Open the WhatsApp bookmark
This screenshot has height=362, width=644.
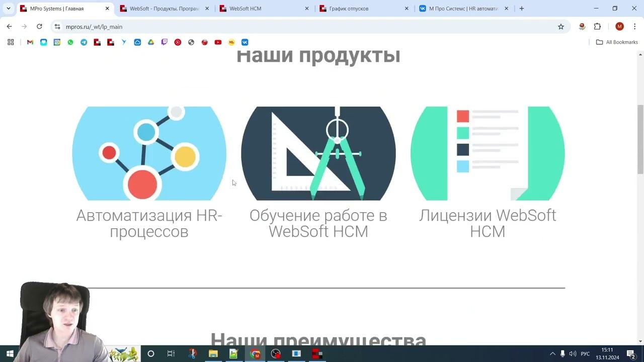[70, 42]
